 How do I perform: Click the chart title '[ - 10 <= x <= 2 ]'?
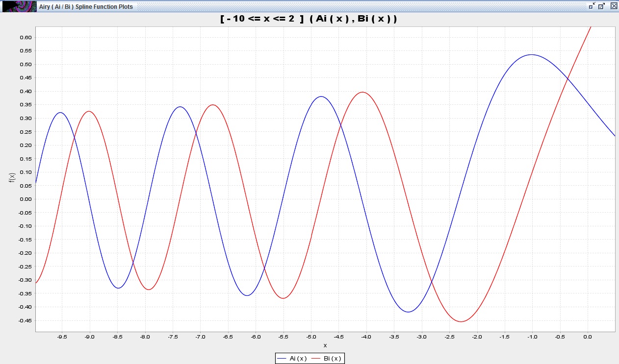(262, 19)
